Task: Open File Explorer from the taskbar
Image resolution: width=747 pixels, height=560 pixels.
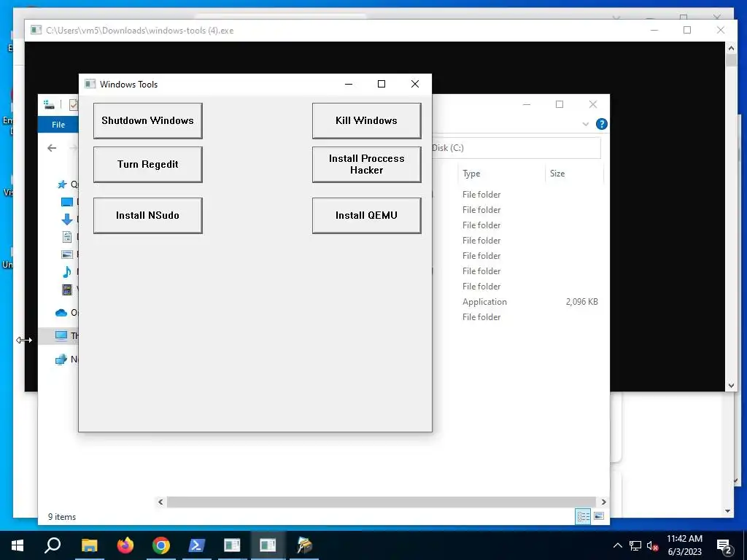Action: [90, 545]
